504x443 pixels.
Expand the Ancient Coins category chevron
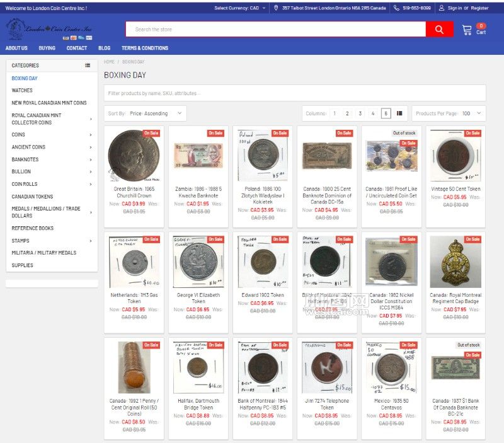[91, 147]
